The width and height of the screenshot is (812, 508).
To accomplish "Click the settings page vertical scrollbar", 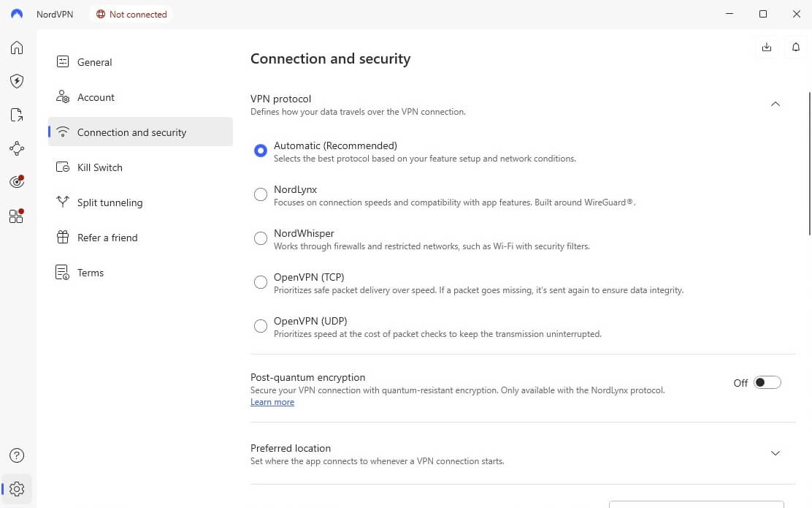I will pos(809,163).
